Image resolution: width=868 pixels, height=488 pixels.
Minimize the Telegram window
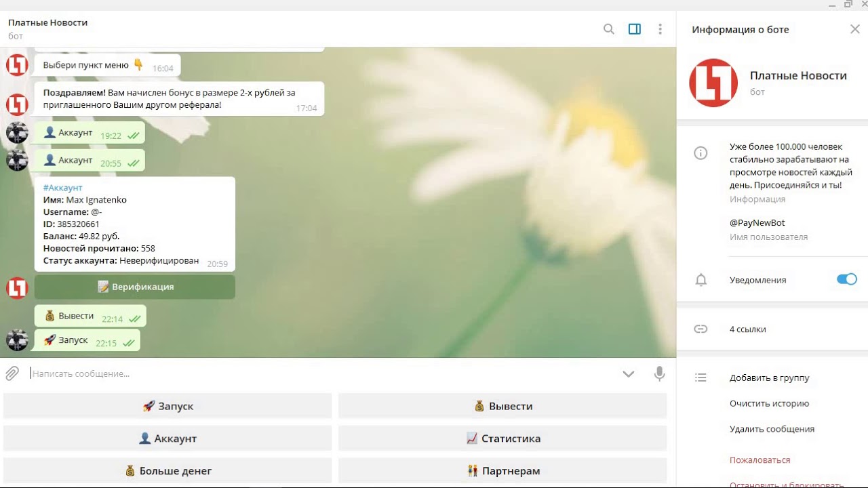pos(832,5)
